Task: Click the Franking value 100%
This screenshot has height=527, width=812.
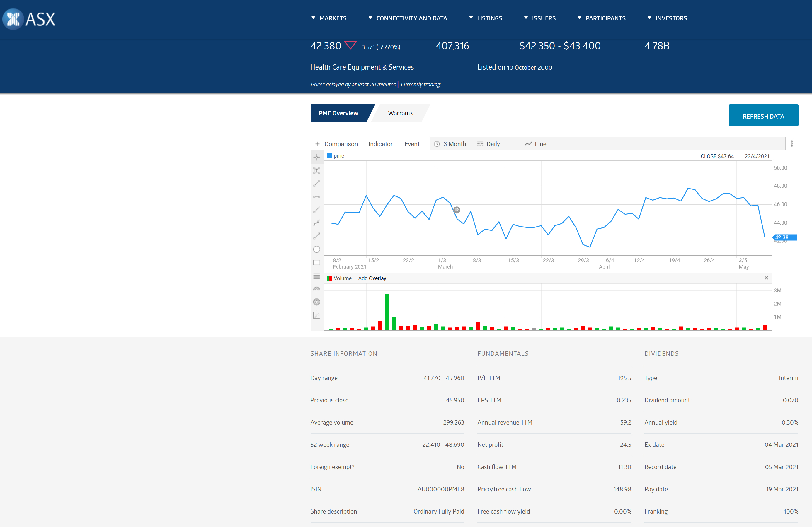Action: coord(791,511)
